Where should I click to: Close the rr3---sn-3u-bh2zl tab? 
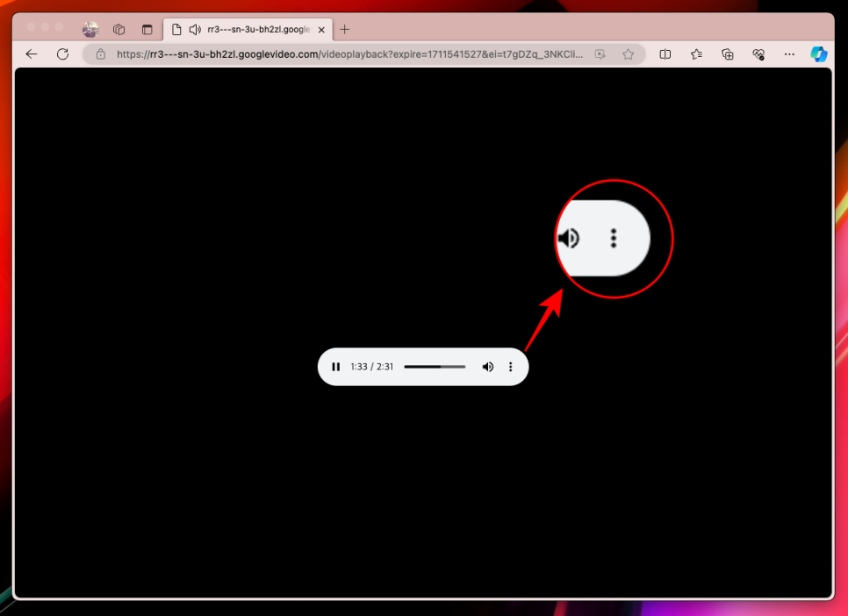(321, 30)
